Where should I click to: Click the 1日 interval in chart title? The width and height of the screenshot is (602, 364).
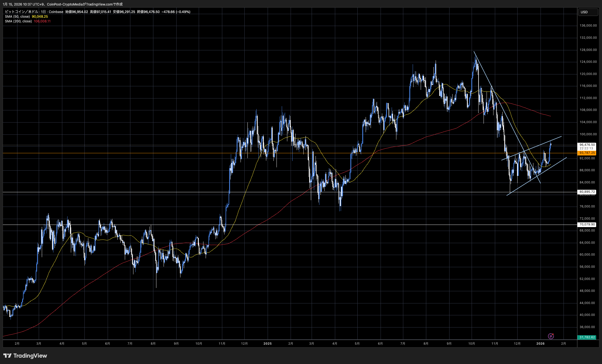pyautogui.click(x=43, y=12)
